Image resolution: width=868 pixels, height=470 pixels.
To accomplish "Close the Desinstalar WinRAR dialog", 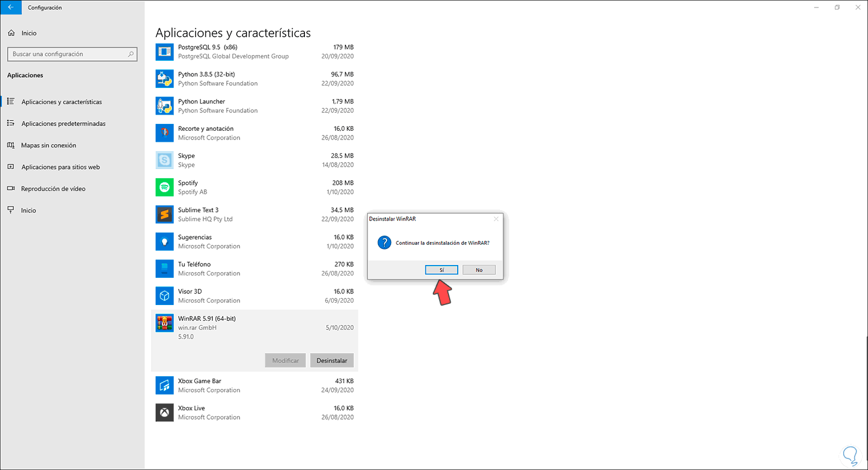I will [496, 219].
